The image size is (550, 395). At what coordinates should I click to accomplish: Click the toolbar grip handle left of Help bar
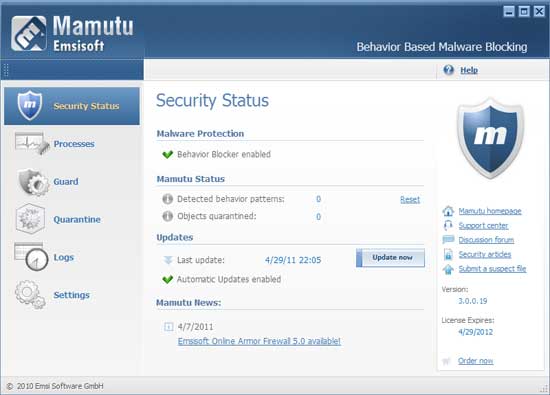(6, 70)
